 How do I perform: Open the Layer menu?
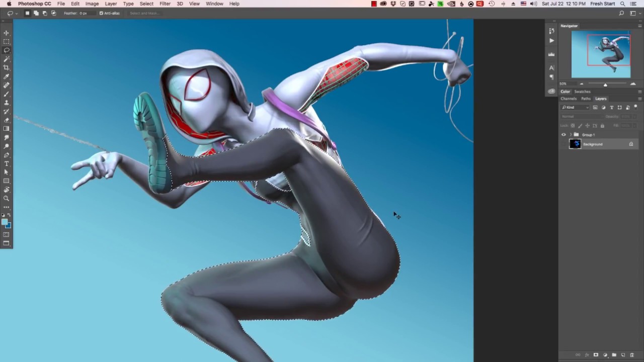(x=111, y=4)
